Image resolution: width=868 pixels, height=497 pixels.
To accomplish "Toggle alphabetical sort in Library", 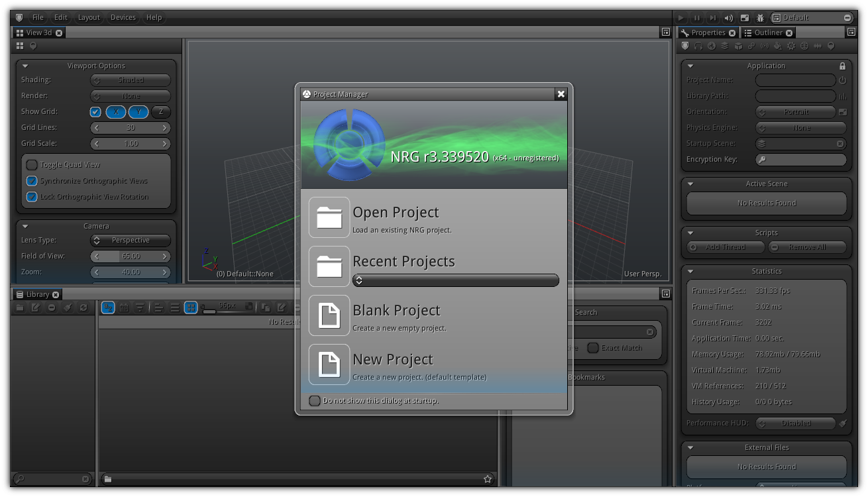I will [108, 307].
